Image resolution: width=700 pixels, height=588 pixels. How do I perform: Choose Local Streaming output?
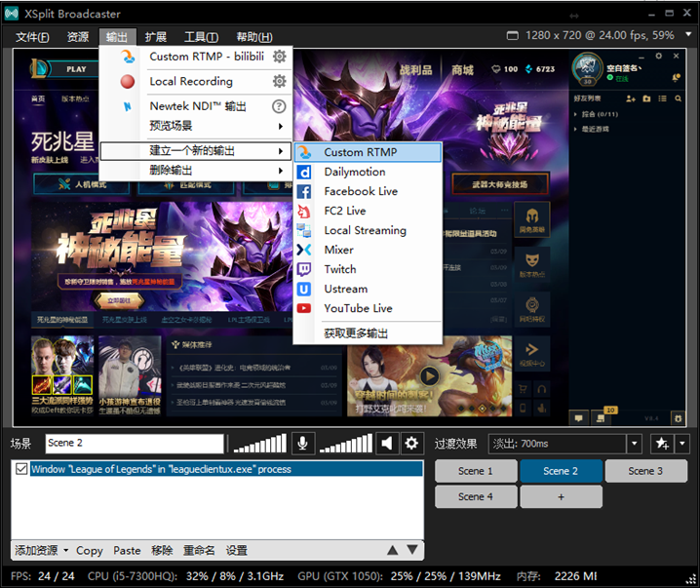[368, 230]
